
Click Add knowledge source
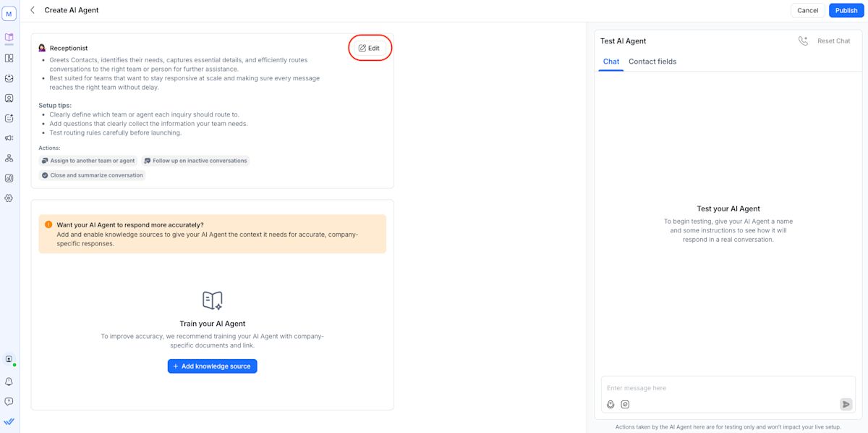(212, 366)
